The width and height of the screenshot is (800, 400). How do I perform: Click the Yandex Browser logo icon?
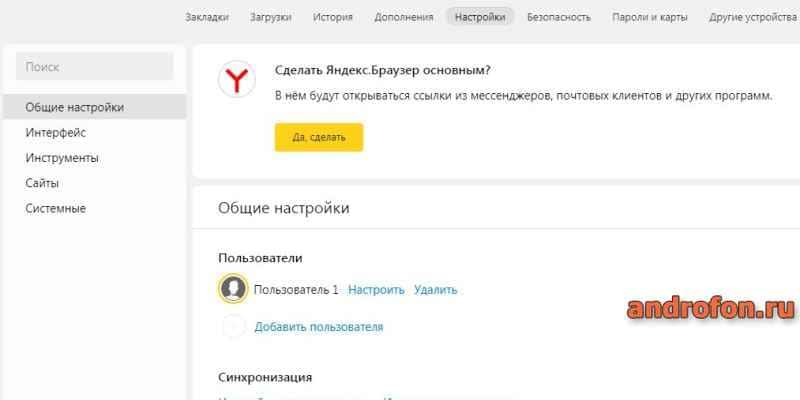coord(237,79)
